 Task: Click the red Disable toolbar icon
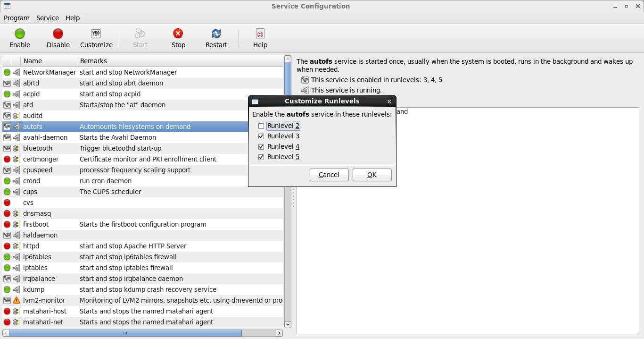pyautogui.click(x=58, y=34)
